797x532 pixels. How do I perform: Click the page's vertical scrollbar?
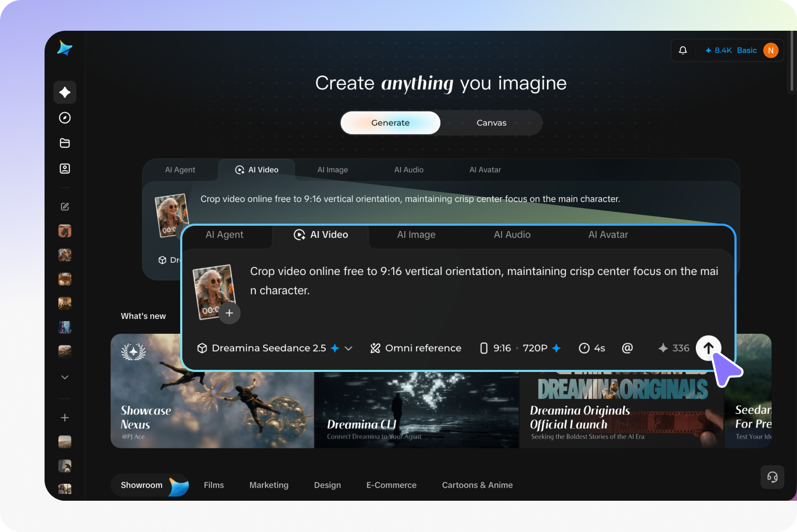(792, 61)
